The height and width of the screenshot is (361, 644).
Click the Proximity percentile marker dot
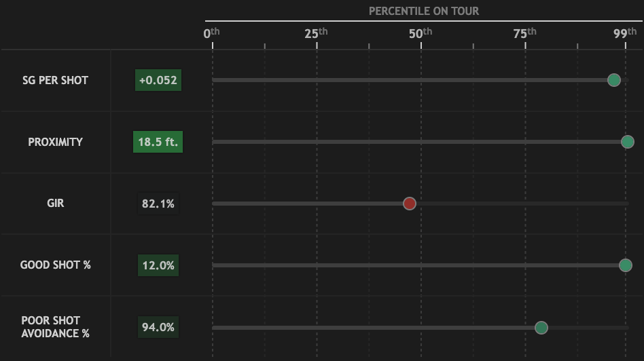coord(628,142)
